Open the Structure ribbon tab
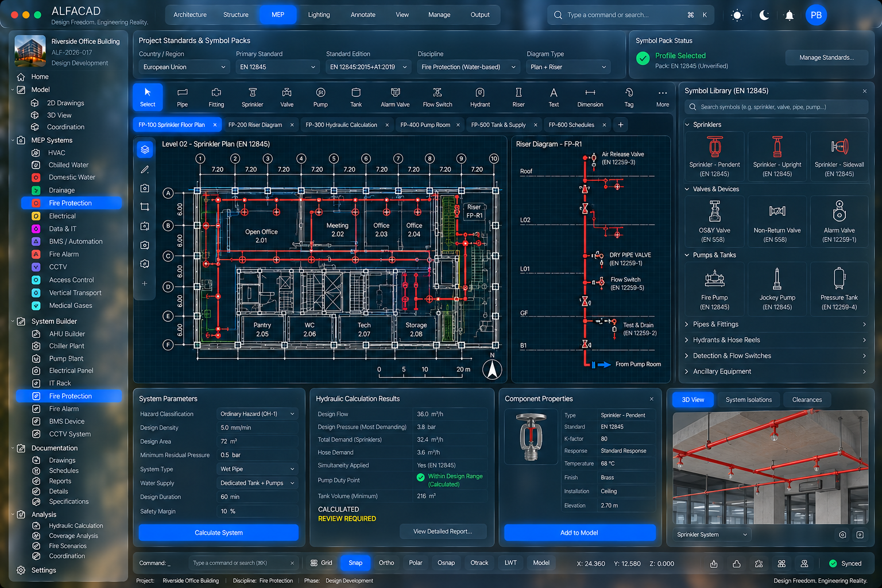This screenshot has height=588, width=882. [236, 15]
